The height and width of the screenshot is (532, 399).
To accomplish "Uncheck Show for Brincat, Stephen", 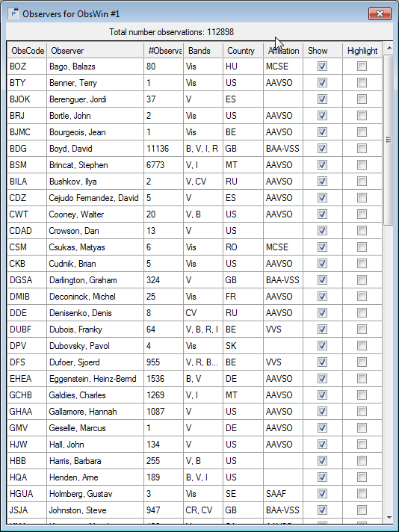I will (322, 165).
